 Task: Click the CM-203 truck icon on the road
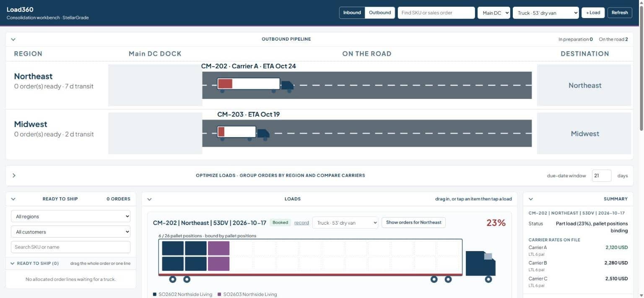[x=243, y=133]
